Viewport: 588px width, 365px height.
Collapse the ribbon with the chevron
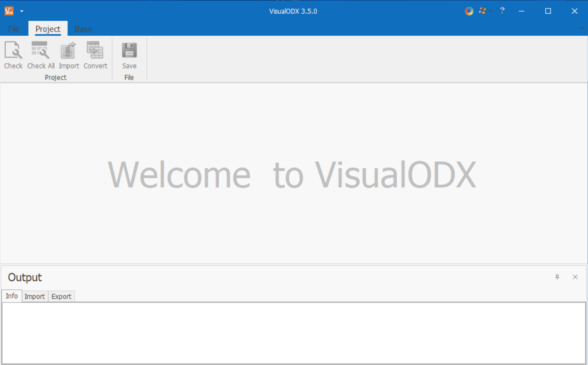click(581, 28)
